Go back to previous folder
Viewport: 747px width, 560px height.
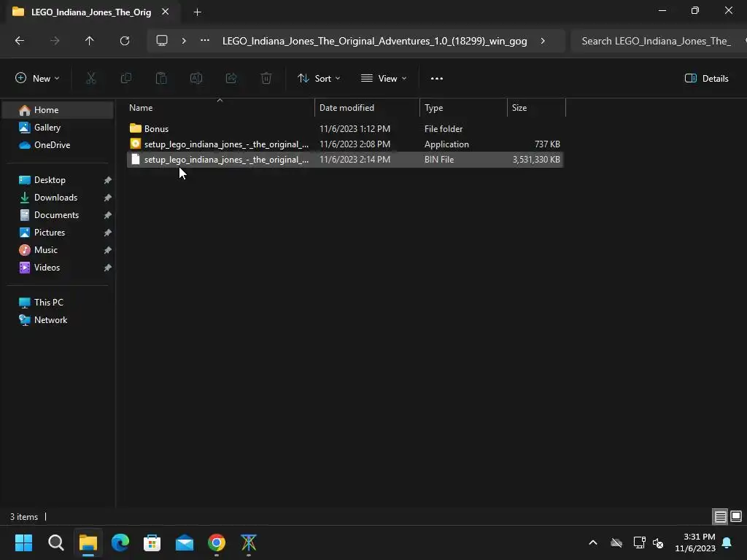click(x=20, y=41)
